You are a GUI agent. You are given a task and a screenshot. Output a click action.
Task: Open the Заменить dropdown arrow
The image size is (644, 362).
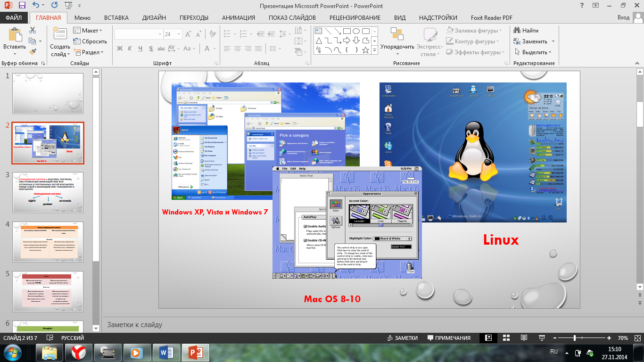click(x=553, y=41)
